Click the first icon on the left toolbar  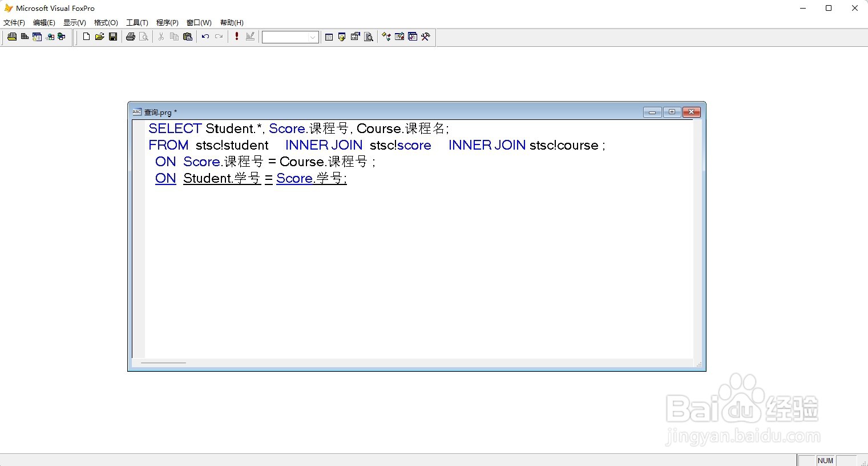tap(11, 37)
